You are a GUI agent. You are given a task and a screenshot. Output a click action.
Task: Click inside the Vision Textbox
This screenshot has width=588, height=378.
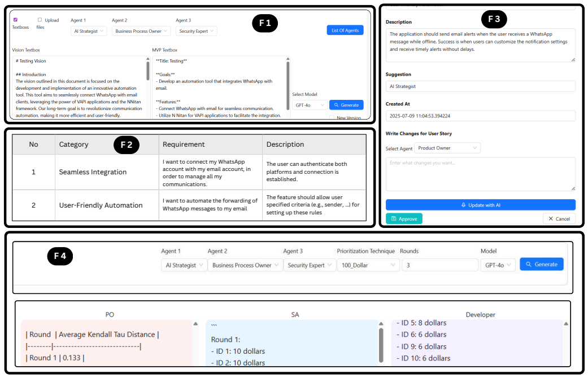(79, 88)
